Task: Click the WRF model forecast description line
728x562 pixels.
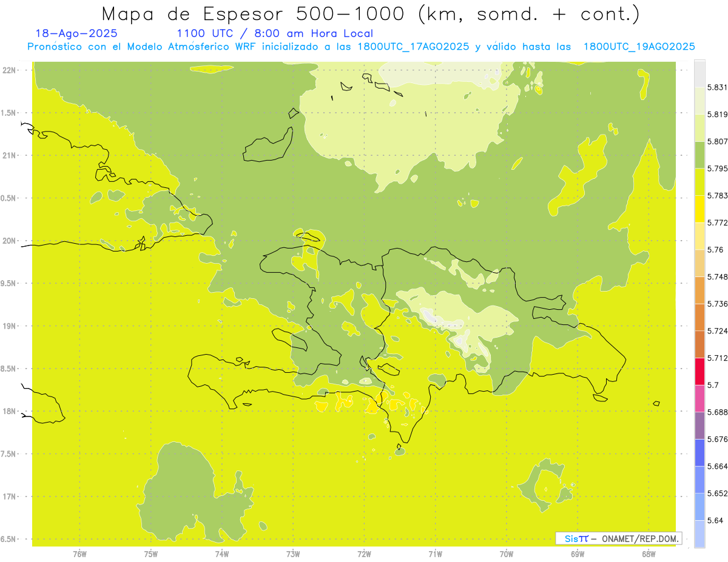Action: 361,47
